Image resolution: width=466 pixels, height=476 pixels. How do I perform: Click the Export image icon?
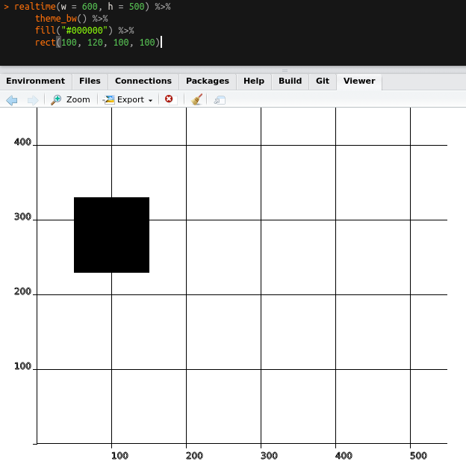109,99
